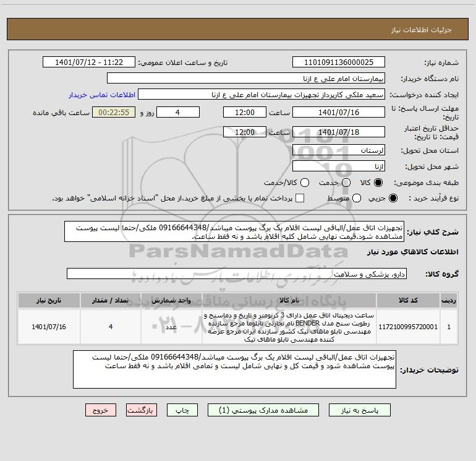
Task: Click the remaining time 00:22:55 field
Action: tap(114, 113)
